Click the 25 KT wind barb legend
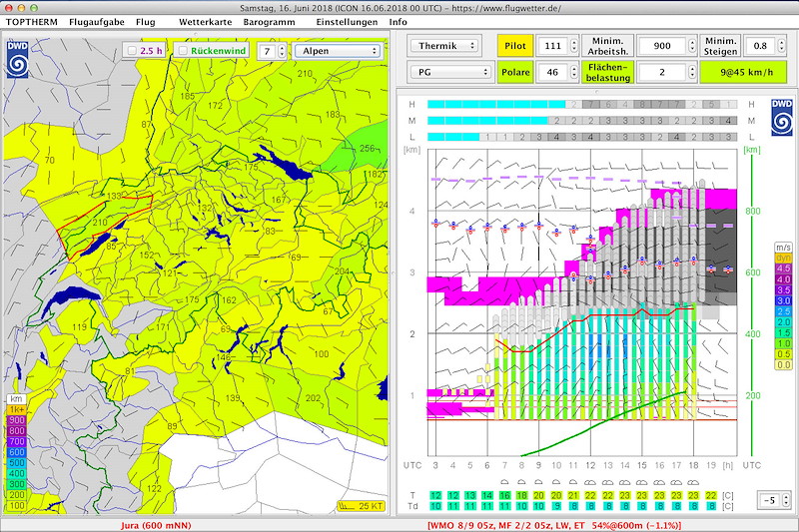Image resolution: width=799 pixels, height=532 pixels. (x=361, y=506)
